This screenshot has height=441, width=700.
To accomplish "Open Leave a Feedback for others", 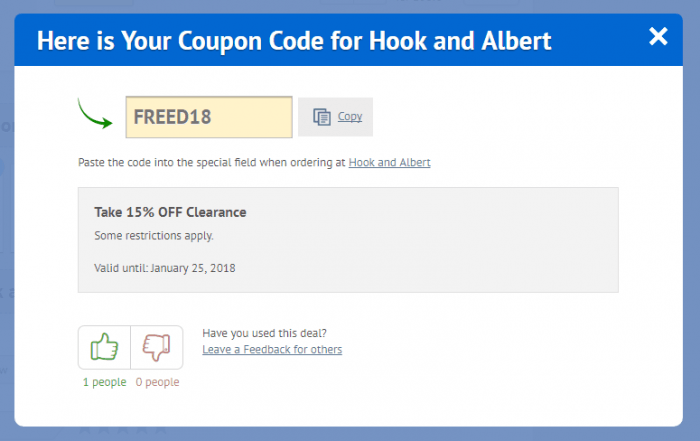I will [x=272, y=349].
